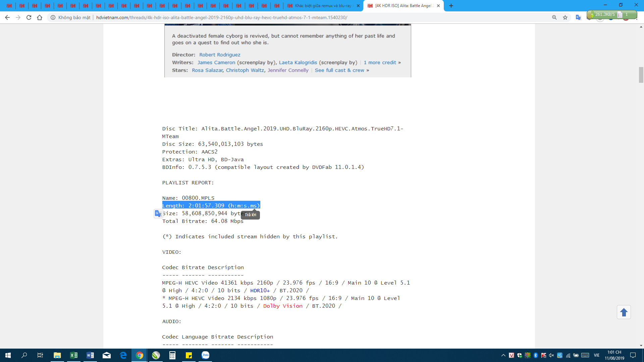Click 'Total Bitrate: 64.08 Mbps' line
Viewport: 644px width, 362px height.
(203, 221)
